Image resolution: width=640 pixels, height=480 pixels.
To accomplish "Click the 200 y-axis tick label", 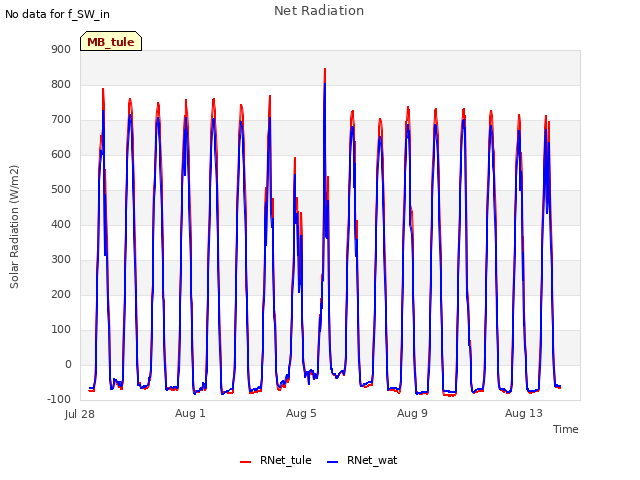I will (61, 294).
